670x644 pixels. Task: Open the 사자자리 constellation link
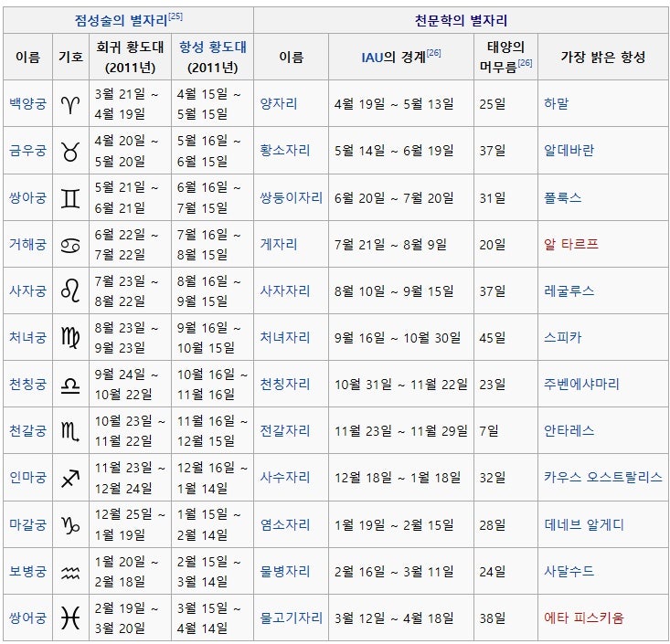pos(285,291)
